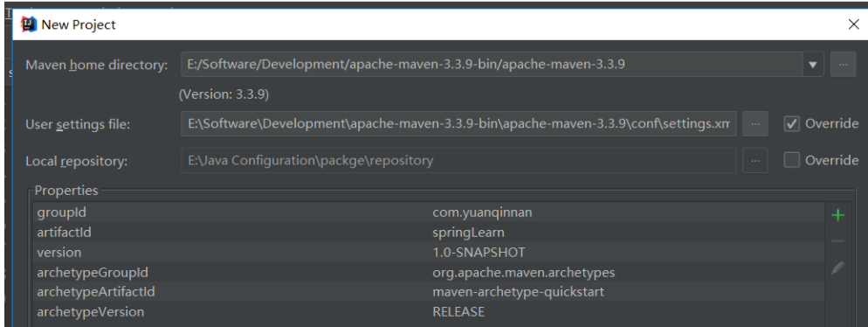The width and height of the screenshot is (868, 327).
Task: Click the user settings file path field
Action: point(459,123)
